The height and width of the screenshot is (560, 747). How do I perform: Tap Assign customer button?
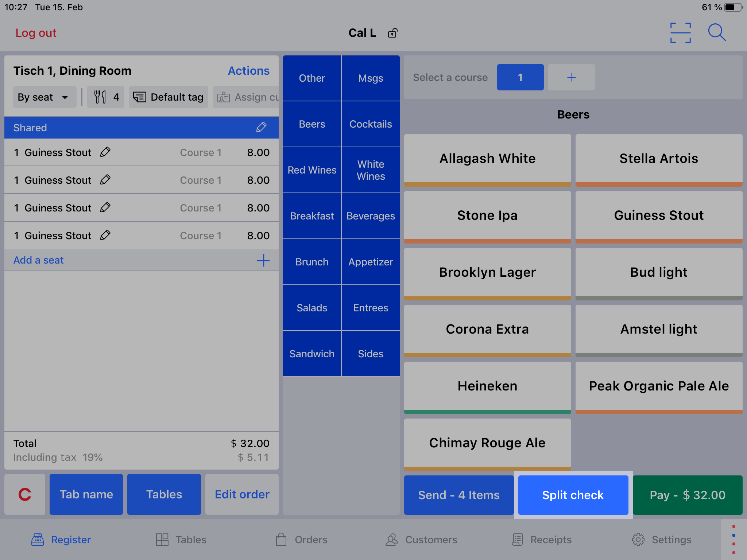coord(246,97)
